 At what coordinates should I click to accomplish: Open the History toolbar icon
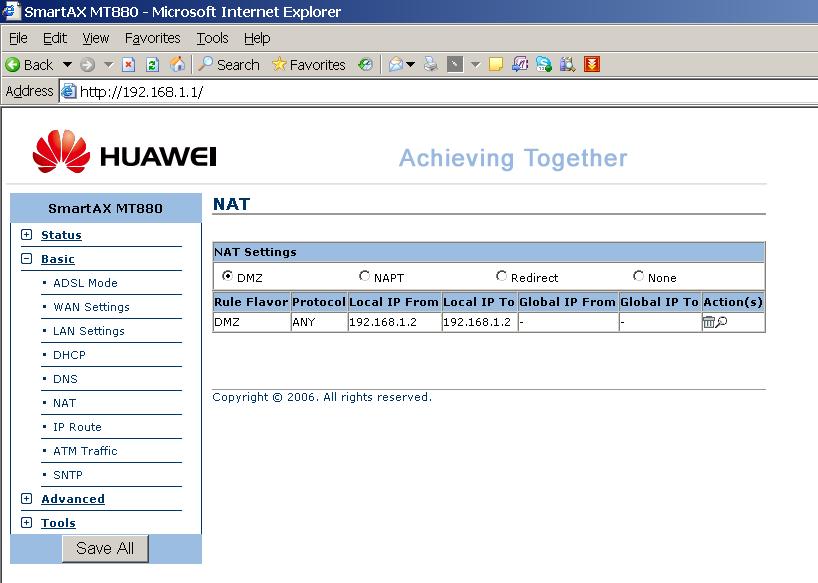tap(366, 64)
